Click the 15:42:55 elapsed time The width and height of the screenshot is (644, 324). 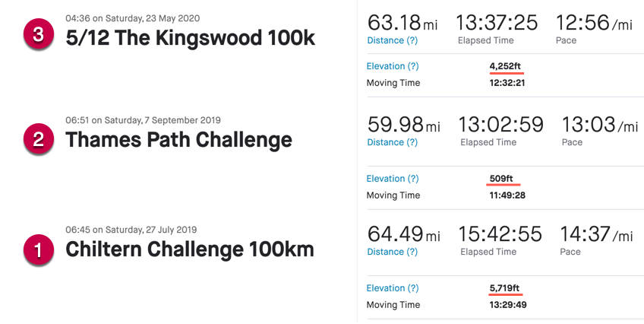(500, 234)
